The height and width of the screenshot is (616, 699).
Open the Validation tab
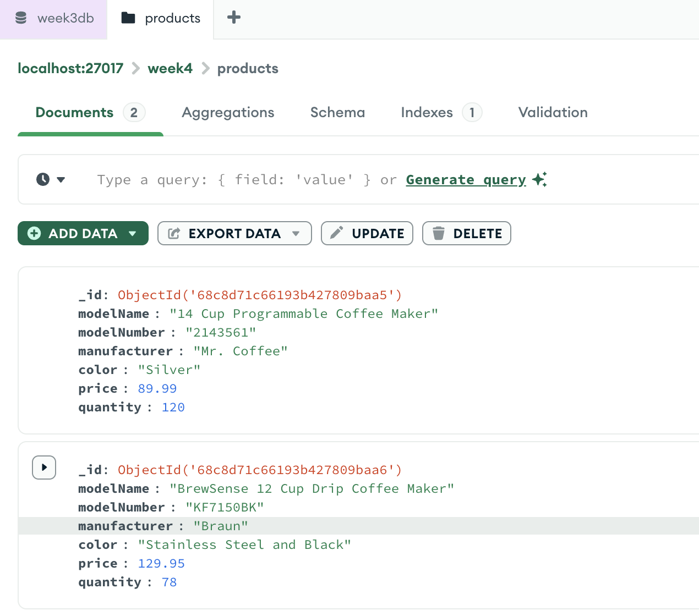click(553, 113)
